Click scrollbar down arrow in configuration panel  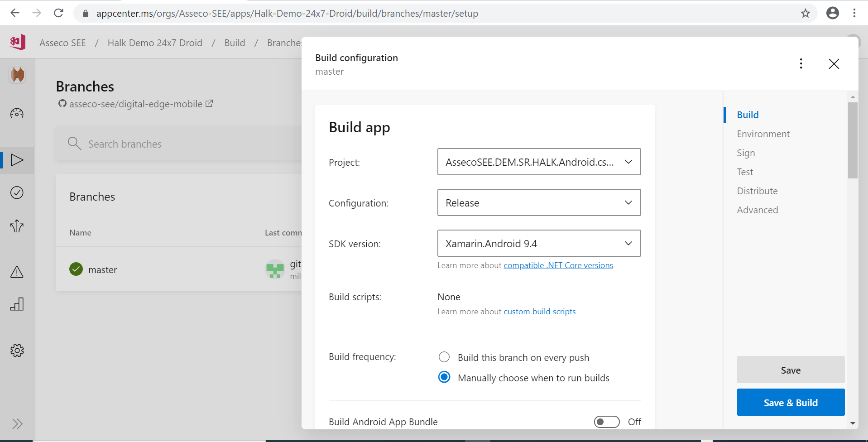[x=853, y=423]
